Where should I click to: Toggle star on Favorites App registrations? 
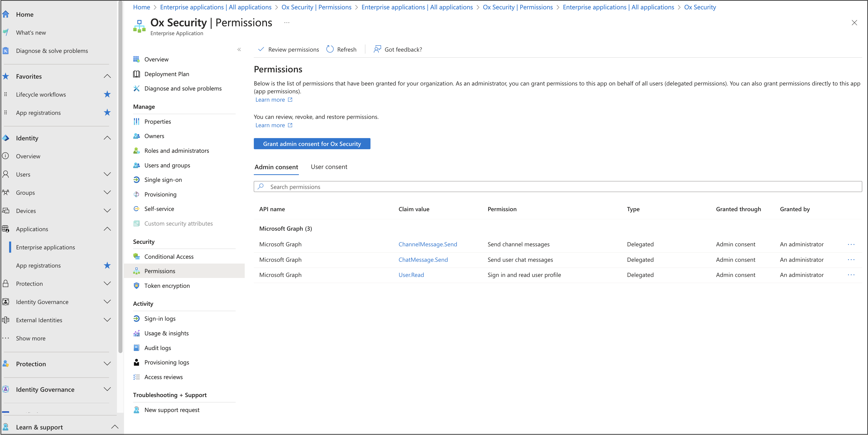(x=107, y=113)
